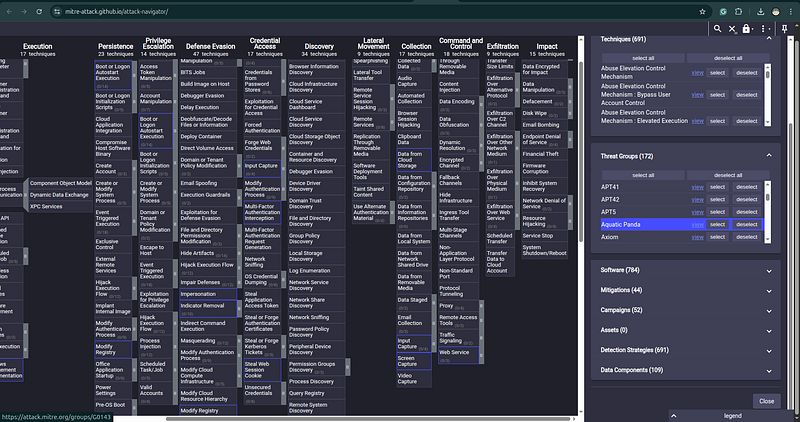
Task: Click the pin sidebar icon
Action: point(785,29)
